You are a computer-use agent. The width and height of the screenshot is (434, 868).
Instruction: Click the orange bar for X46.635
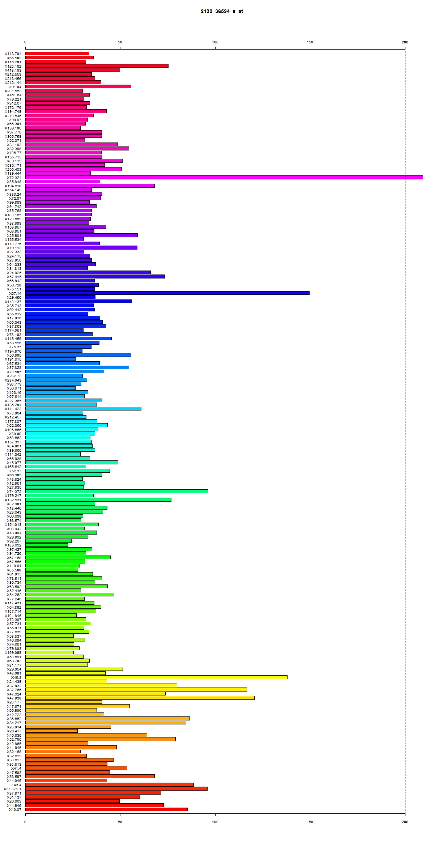click(86, 735)
